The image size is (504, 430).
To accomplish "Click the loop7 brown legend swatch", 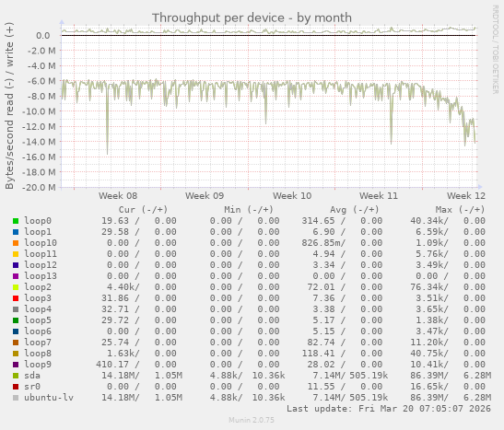I will 16,343.
